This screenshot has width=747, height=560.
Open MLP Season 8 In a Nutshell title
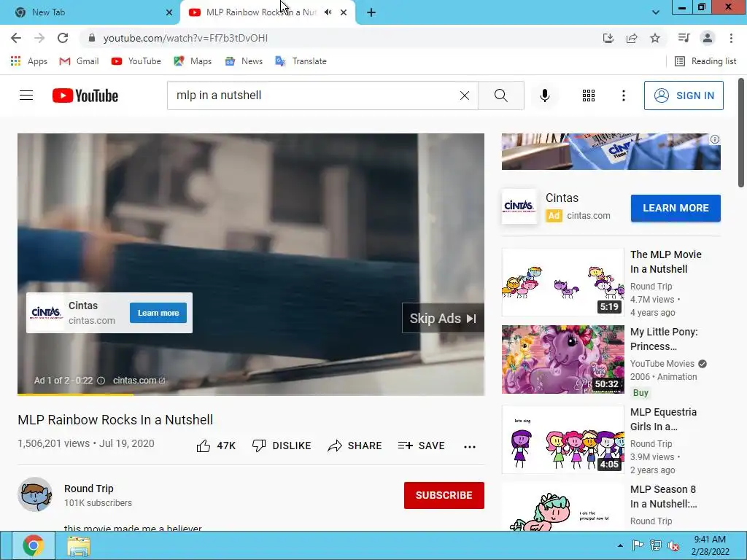[x=664, y=497]
